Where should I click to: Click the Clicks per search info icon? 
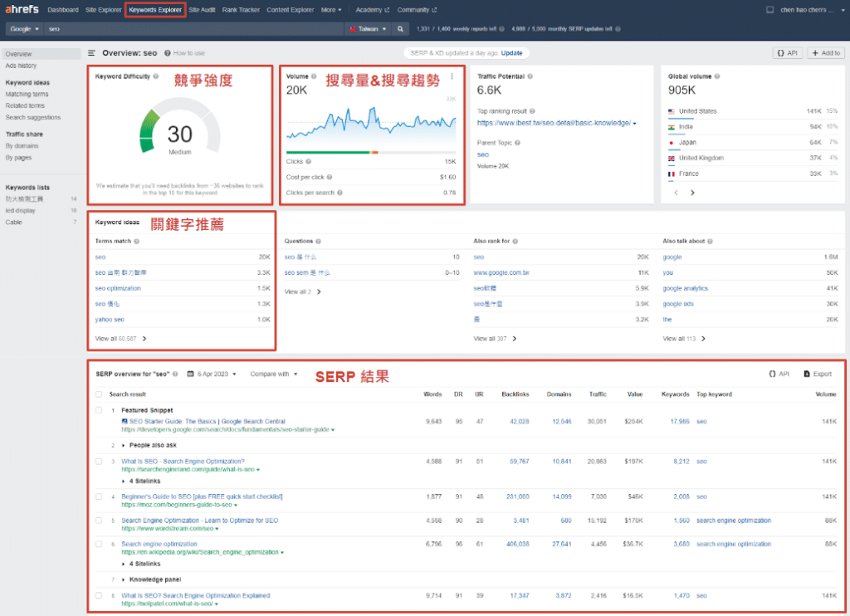(x=340, y=193)
